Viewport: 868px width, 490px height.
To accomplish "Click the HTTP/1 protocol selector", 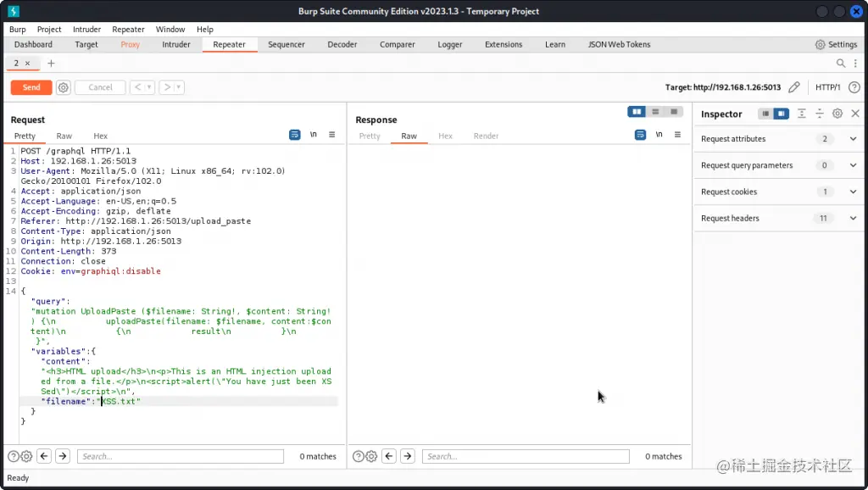I will (x=827, y=87).
